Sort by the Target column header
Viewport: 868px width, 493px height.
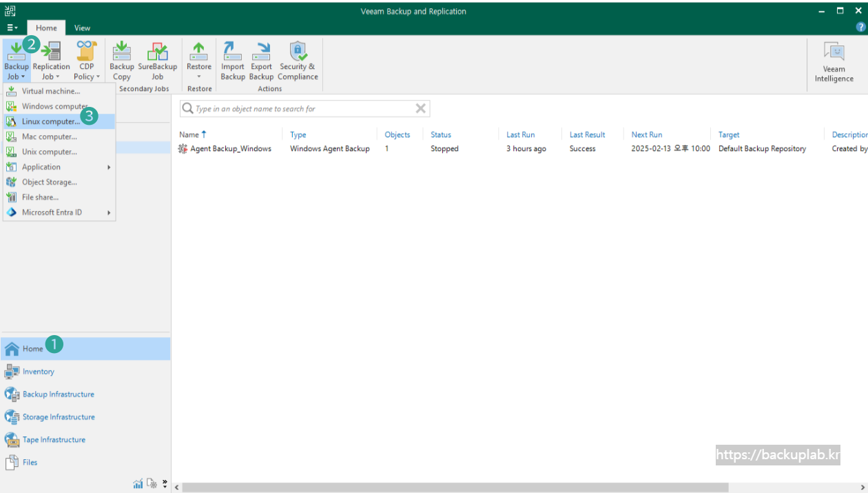(x=729, y=134)
